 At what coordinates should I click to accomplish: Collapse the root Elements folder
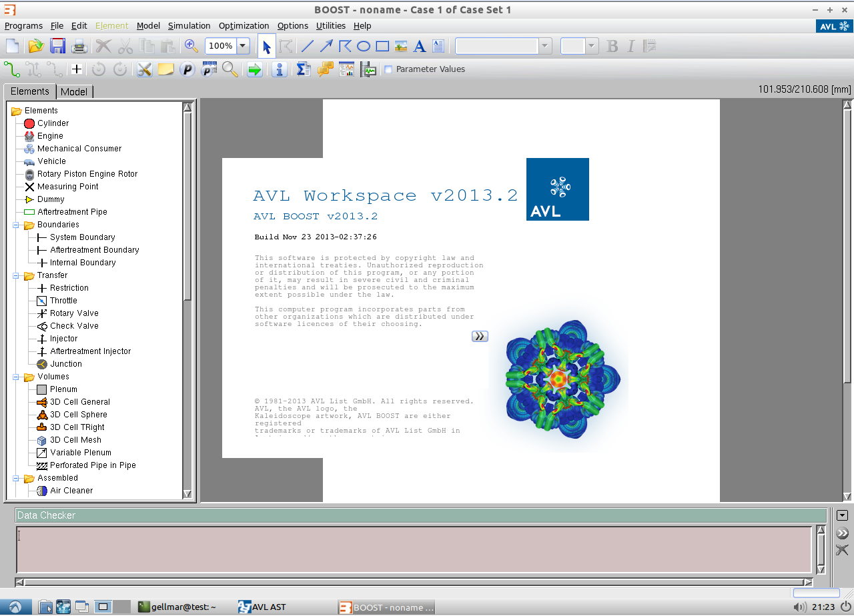point(17,111)
